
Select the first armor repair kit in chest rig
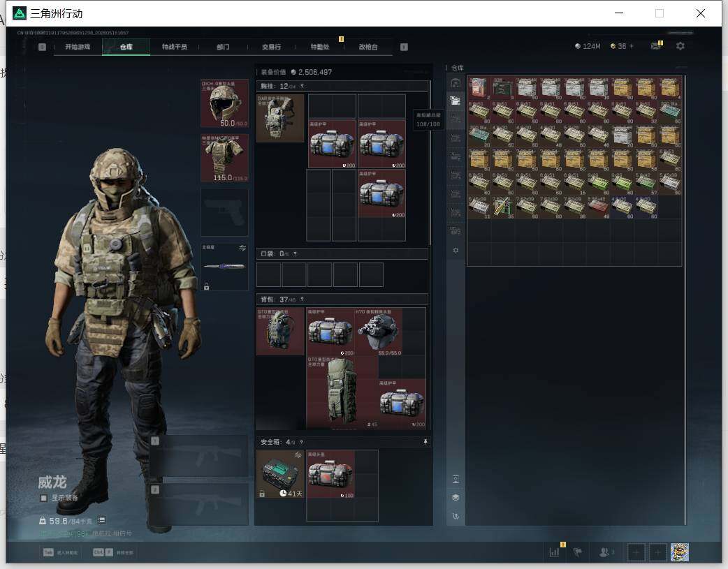[332, 144]
